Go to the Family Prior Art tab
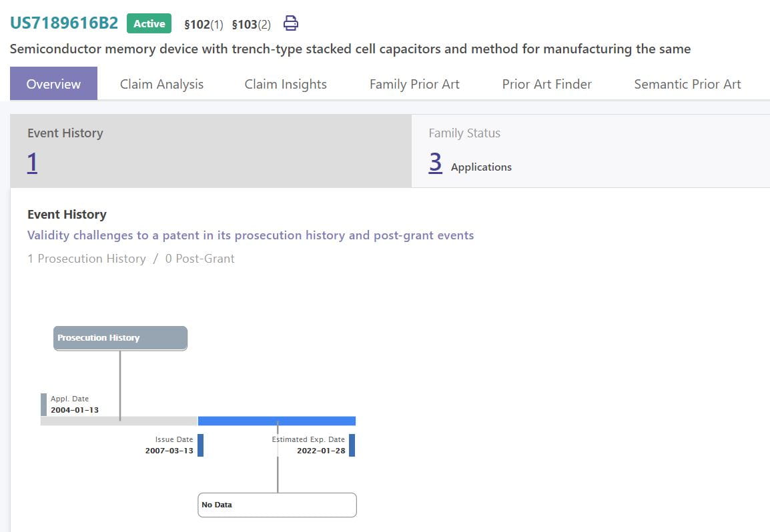The width and height of the screenshot is (770, 532). tap(414, 84)
